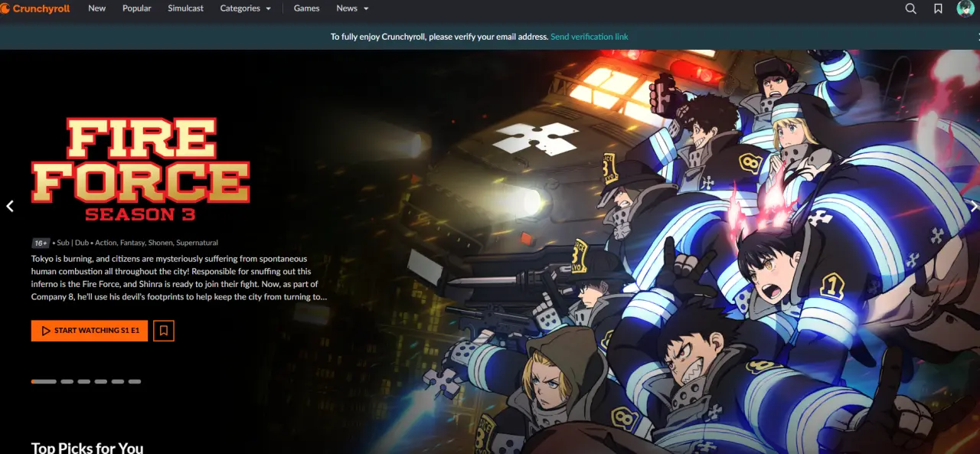Screen dimensions: 980x454
Task: Open the Simulcast page
Action: coord(185,8)
